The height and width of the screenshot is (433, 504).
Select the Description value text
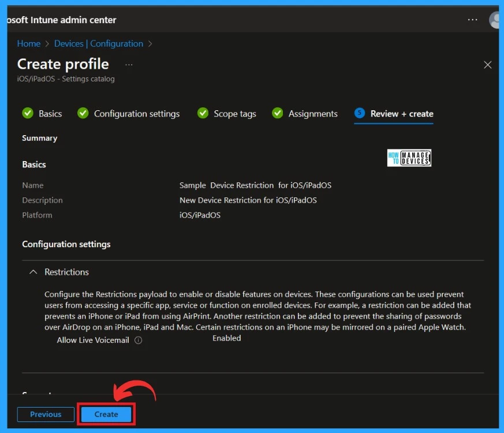(248, 200)
